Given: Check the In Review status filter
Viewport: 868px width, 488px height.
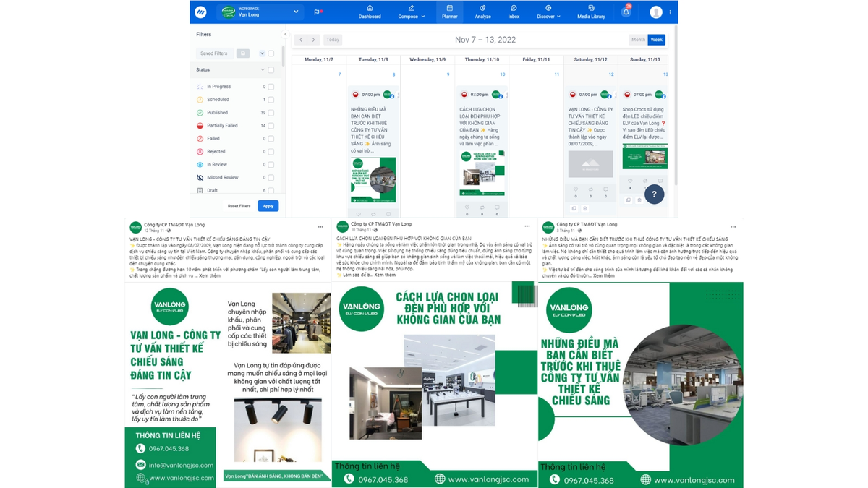Looking at the screenshot, I should tap(271, 165).
